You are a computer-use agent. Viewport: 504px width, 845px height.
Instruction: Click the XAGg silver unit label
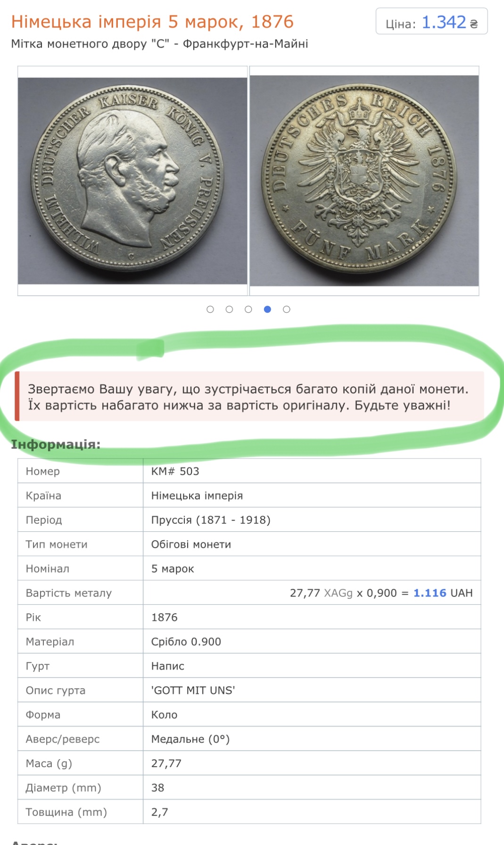click(338, 593)
